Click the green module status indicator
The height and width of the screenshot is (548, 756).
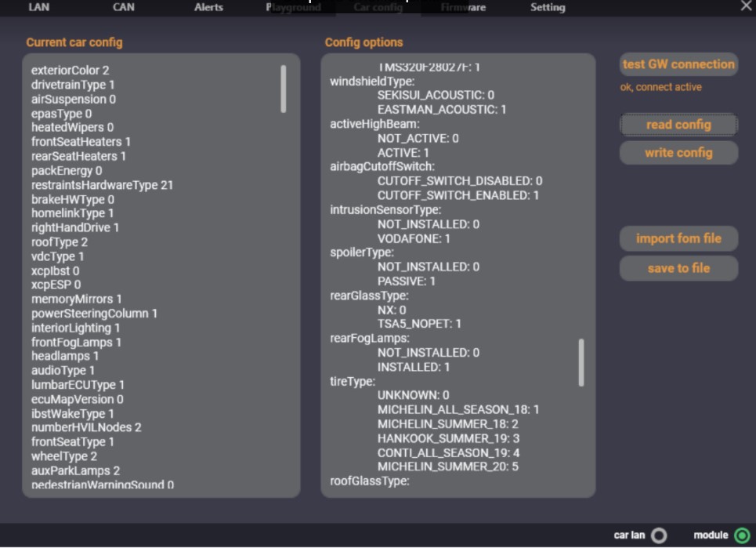click(741, 535)
